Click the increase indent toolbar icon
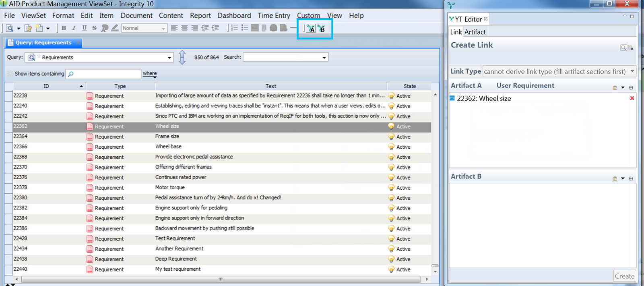The width and height of the screenshot is (644, 286). click(x=215, y=28)
